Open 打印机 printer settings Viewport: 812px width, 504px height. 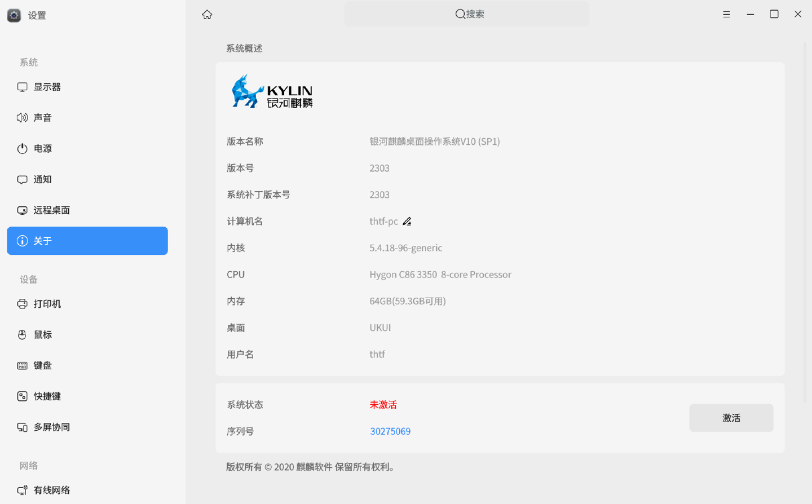click(47, 304)
